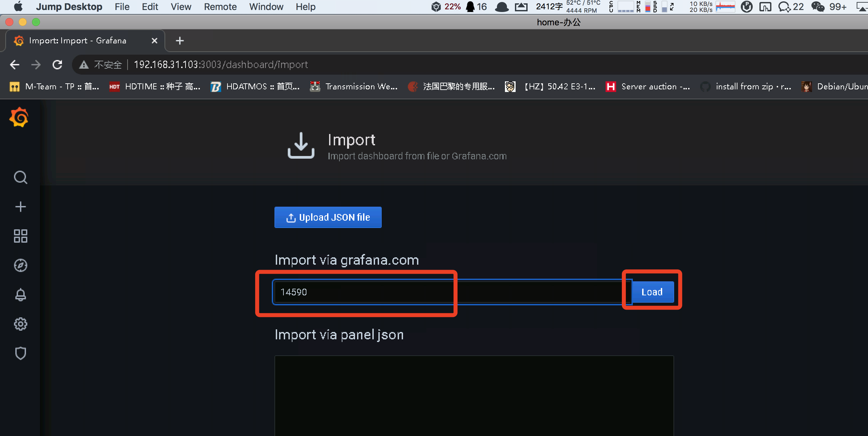This screenshot has height=436, width=868.
Task: Open the Apple menu
Action: [x=18, y=7]
